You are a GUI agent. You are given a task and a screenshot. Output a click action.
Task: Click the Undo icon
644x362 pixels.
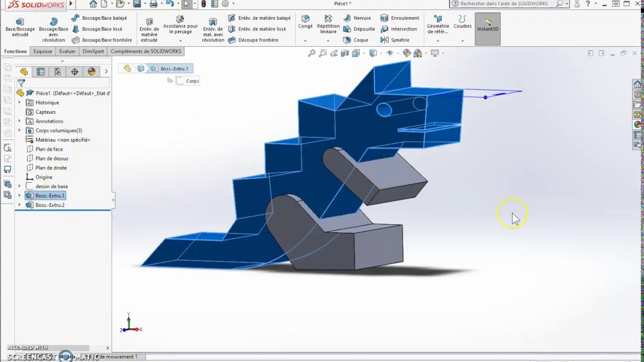click(170, 4)
